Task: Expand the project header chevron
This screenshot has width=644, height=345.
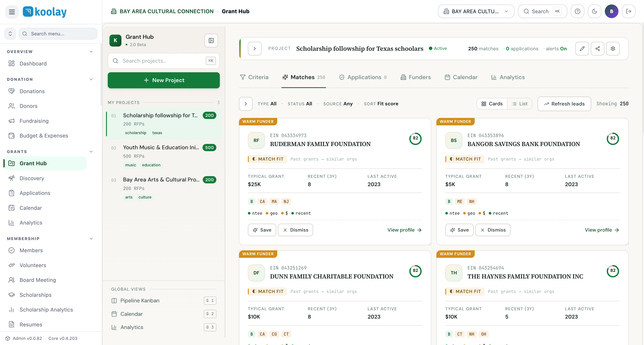Action: click(254, 49)
